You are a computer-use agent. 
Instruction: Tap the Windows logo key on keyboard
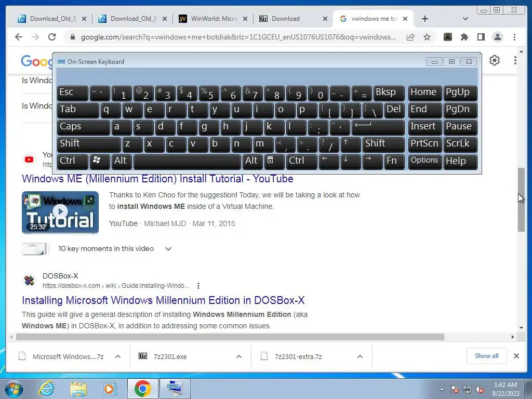(100, 162)
